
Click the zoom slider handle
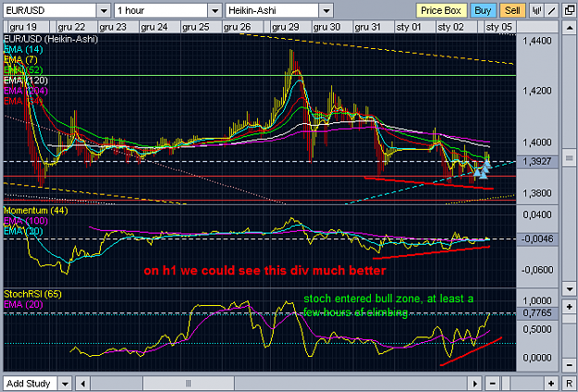[x=506, y=383]
